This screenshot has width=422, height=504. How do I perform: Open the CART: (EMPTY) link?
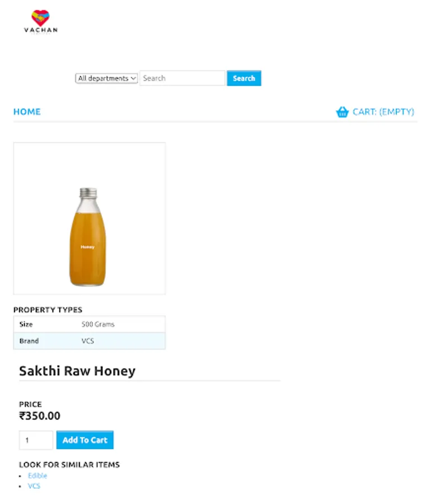383,112
